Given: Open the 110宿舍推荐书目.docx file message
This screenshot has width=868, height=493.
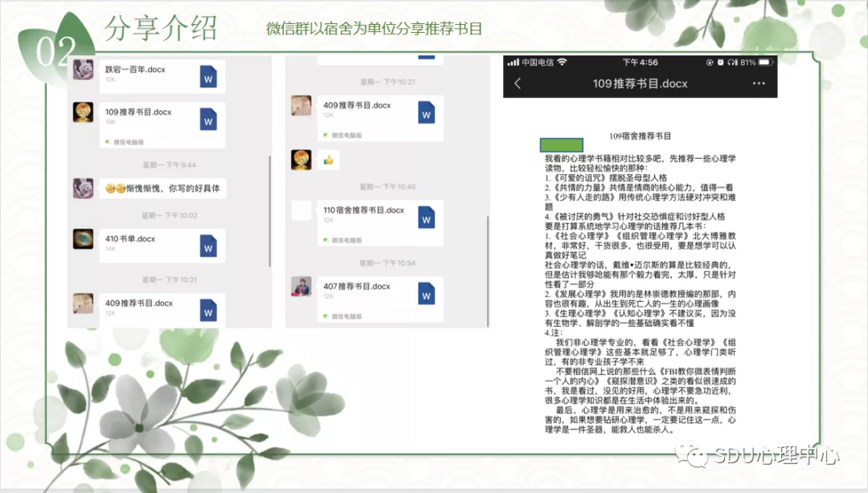Looking at the screenshot, I should coord(379,223).
